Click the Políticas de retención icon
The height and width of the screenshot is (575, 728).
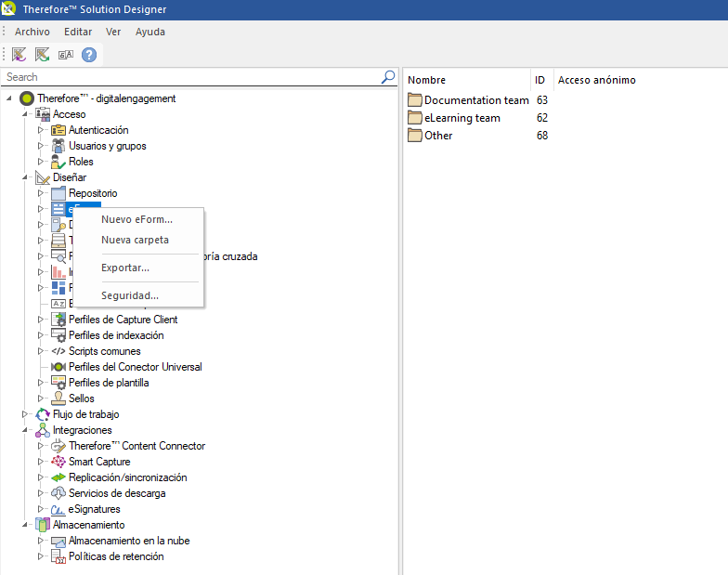coord(58,556)
